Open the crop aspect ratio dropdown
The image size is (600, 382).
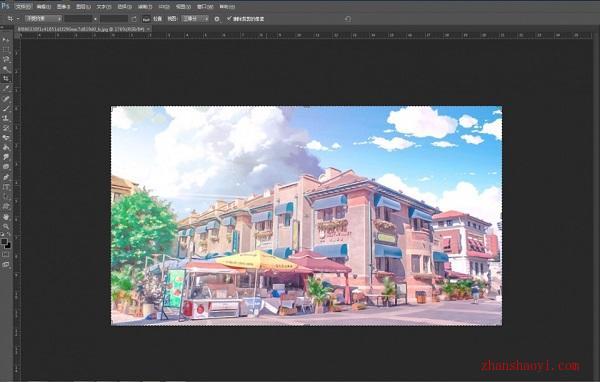point(43,18)
